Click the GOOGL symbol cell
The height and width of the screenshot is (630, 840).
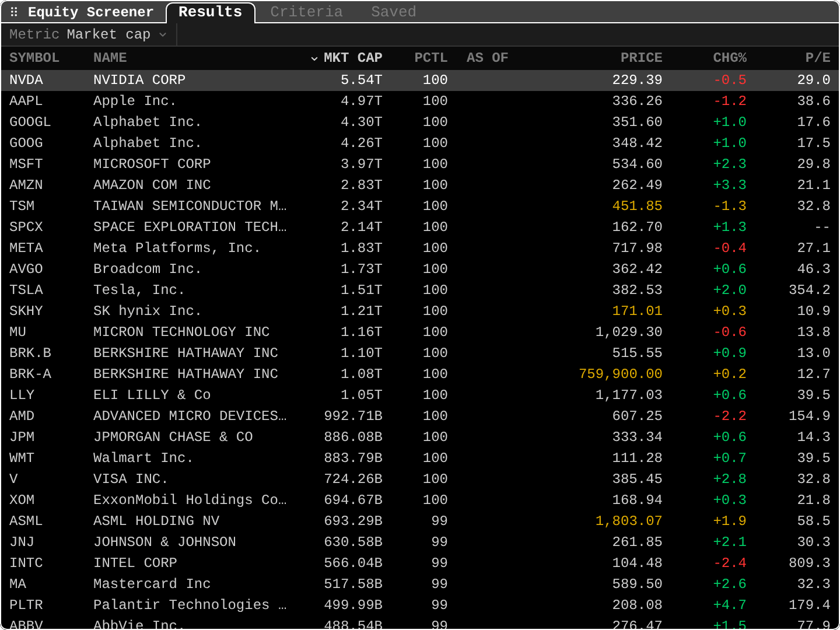click(x=30, y=122)
